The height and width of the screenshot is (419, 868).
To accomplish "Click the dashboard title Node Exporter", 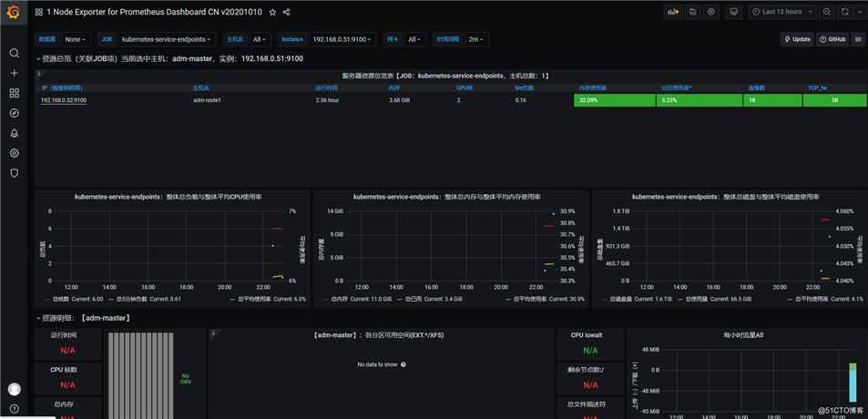I will 156,12.
